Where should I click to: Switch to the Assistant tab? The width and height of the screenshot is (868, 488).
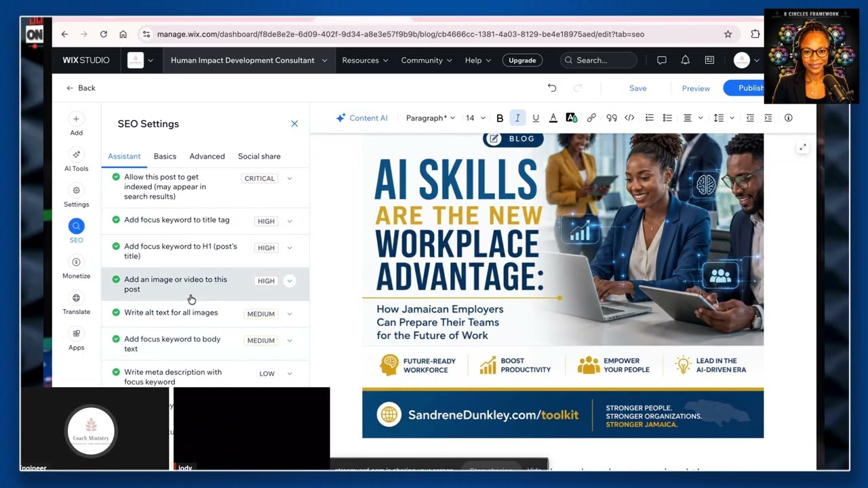pyautogui.click(x=124, y=157)
